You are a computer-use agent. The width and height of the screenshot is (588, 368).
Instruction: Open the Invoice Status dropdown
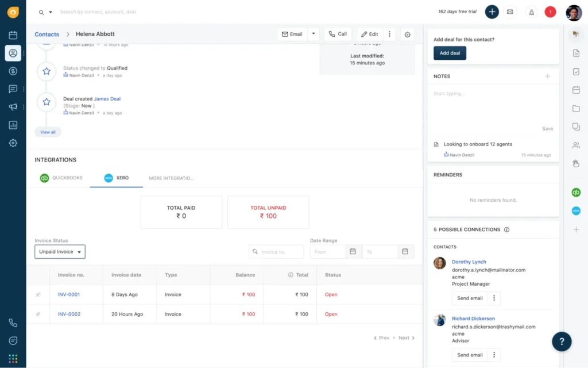pos(60,252)
